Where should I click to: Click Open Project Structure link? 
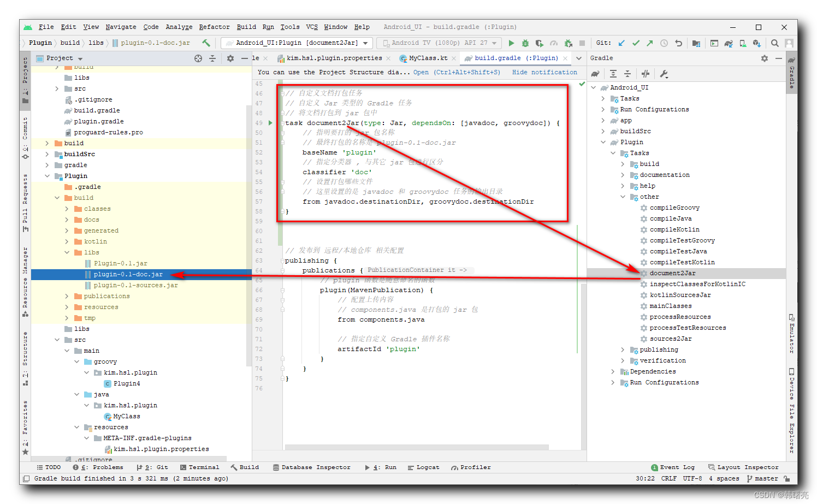(457, 72)
